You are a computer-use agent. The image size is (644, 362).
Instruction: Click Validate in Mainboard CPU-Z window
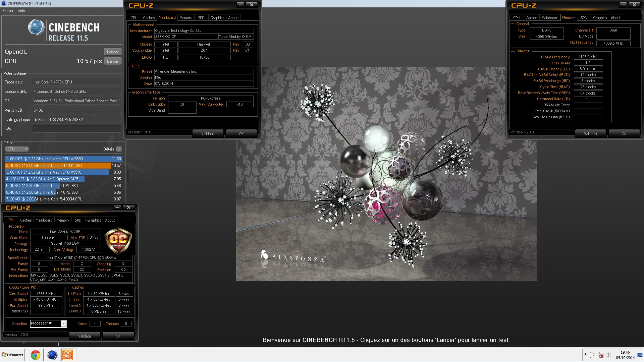pos(208,134)
